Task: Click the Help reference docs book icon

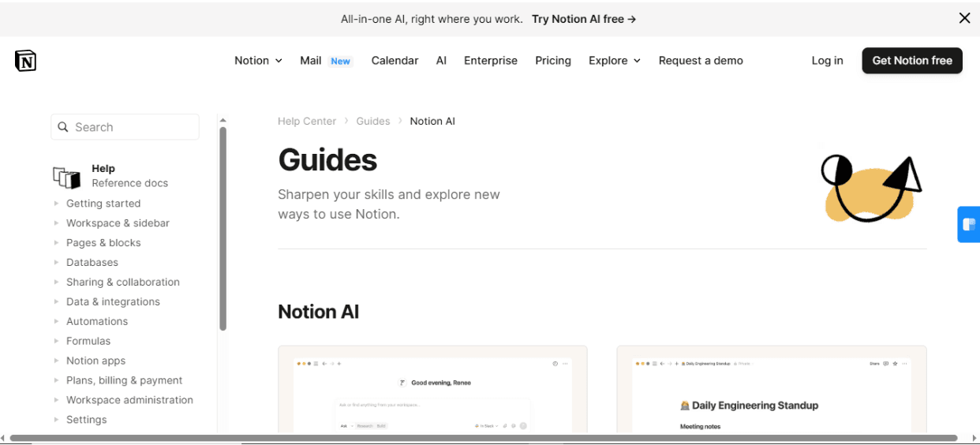Action: click(67, 178)
